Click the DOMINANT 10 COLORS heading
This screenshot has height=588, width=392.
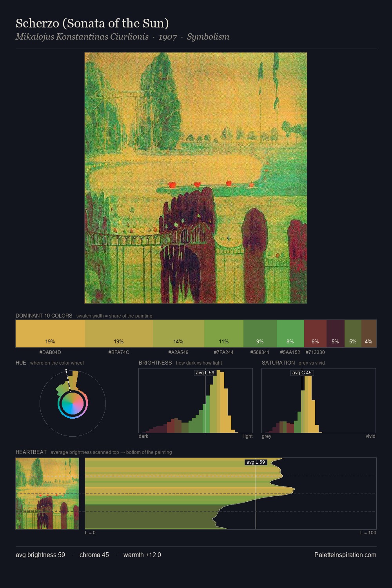(x=44, y=316)
